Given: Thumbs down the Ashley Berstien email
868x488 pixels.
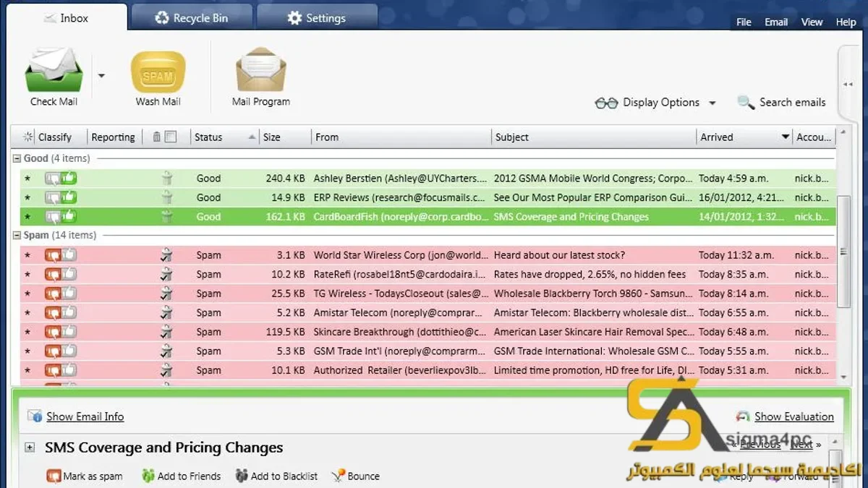Looking at the screenshot, I should click(x=53, y=179).
